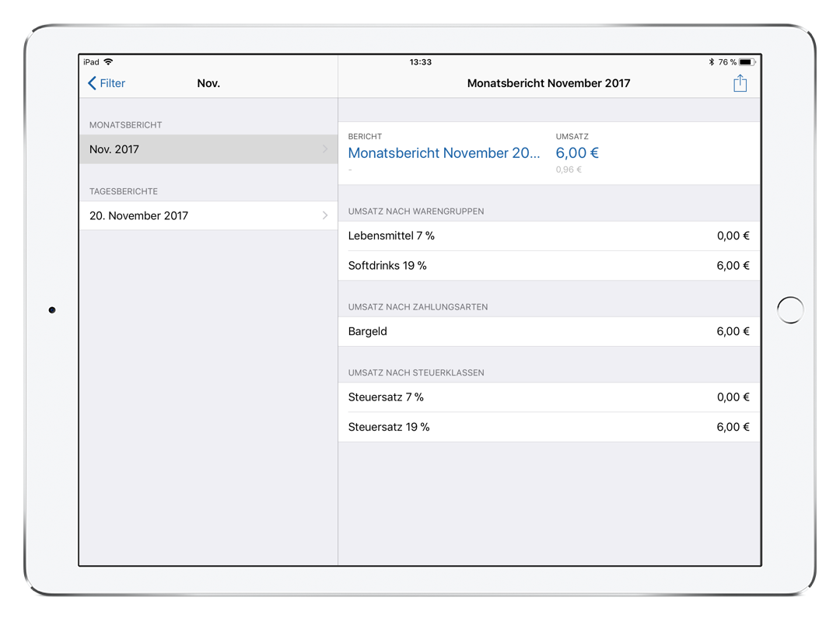Tap the Monatsbericht November report title link

click(444, 153)
